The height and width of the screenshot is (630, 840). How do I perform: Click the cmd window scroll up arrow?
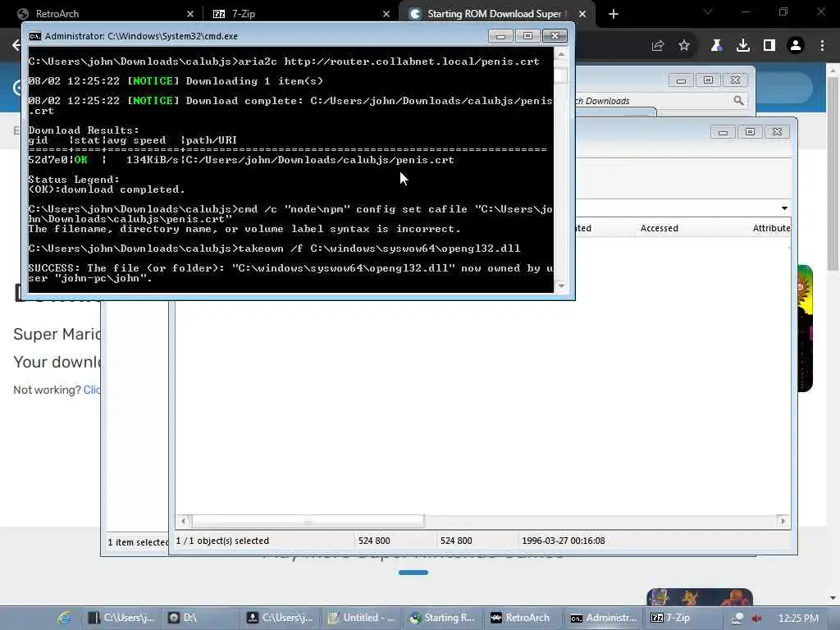(x=561, y=54)
